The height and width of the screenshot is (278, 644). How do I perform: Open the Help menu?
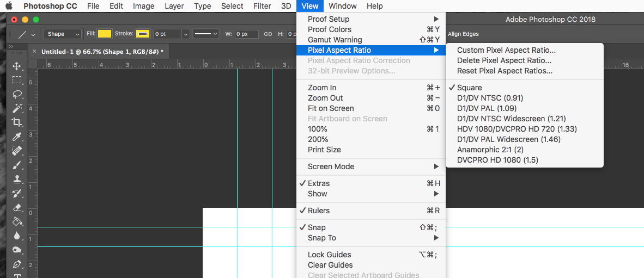point(374,6)
